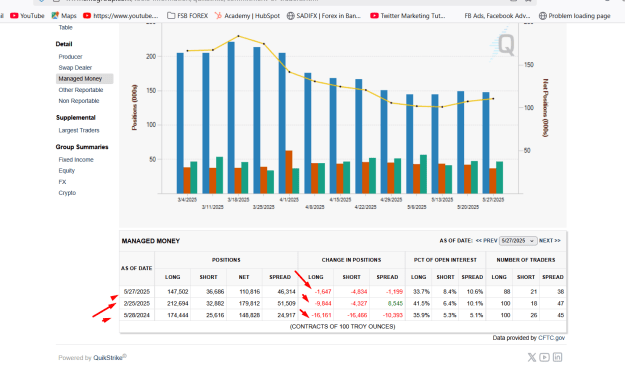Click the X (Twitter) footer icon
The height and width of the screenshot is (368, 625).
tap(532, 357)
